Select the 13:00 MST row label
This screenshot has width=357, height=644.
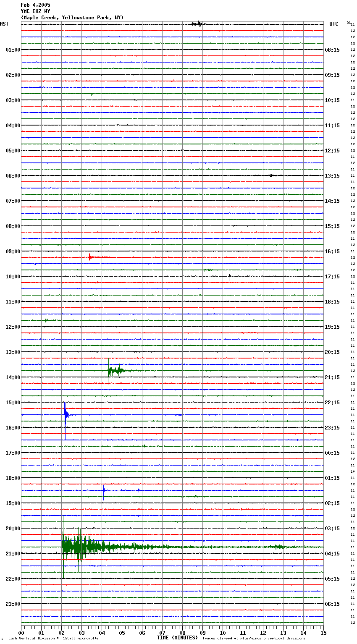(x=13, y=352)
